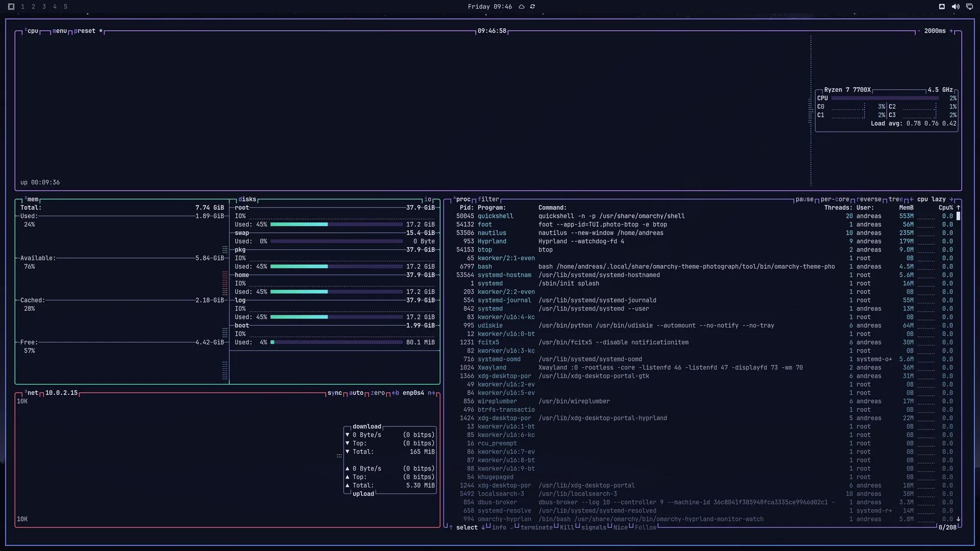Image resolution: width=980 pixels, height=551 pixels.
Task: Open the workspace overview icon at top-left
Action: 11,7
